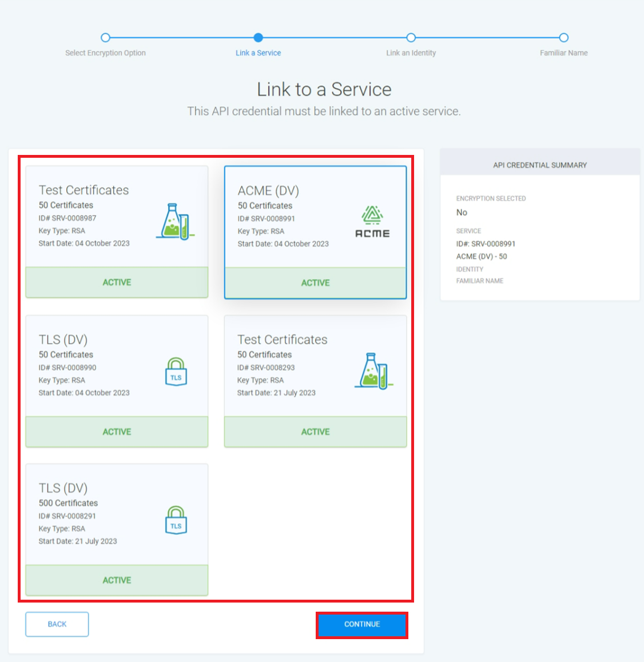Click the TLS padlock icon for SRV-0008291
The width and height of the screenshot is (644, 662).
(176, 520)
